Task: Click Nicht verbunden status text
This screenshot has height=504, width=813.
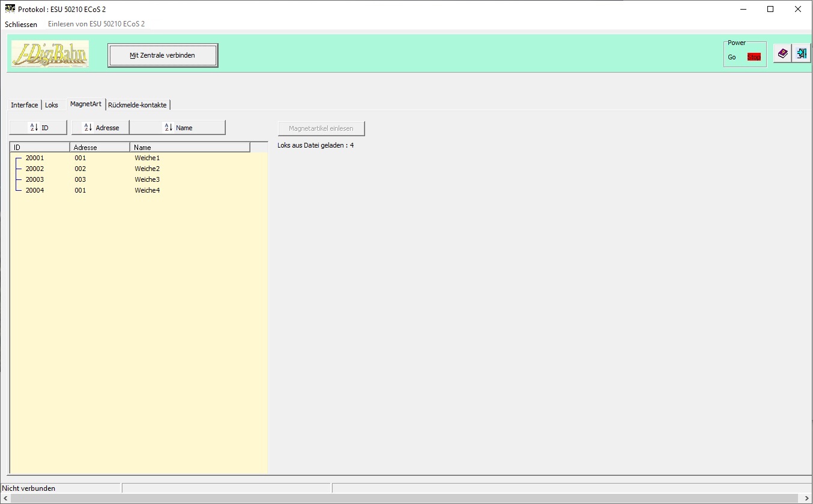Action: coord(29,488)
